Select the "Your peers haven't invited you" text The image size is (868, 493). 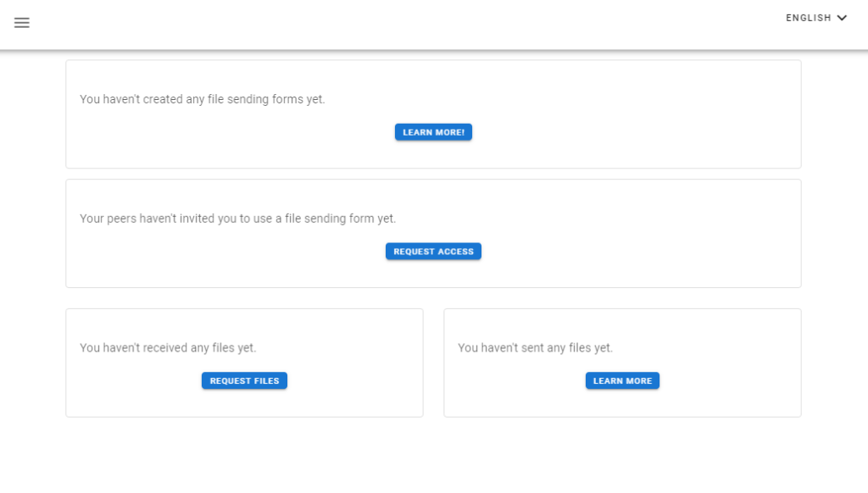pyautogui.click(x=237, y=219)
